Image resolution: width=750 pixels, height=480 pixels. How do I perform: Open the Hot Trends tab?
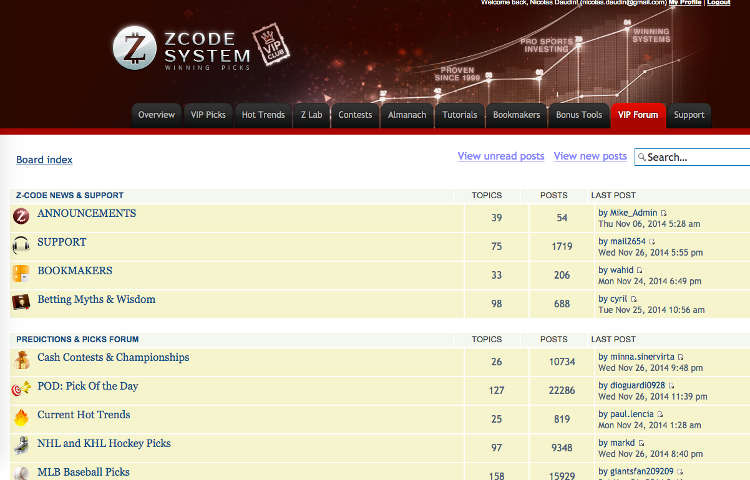pyautogui.click(x=263, y=115)
